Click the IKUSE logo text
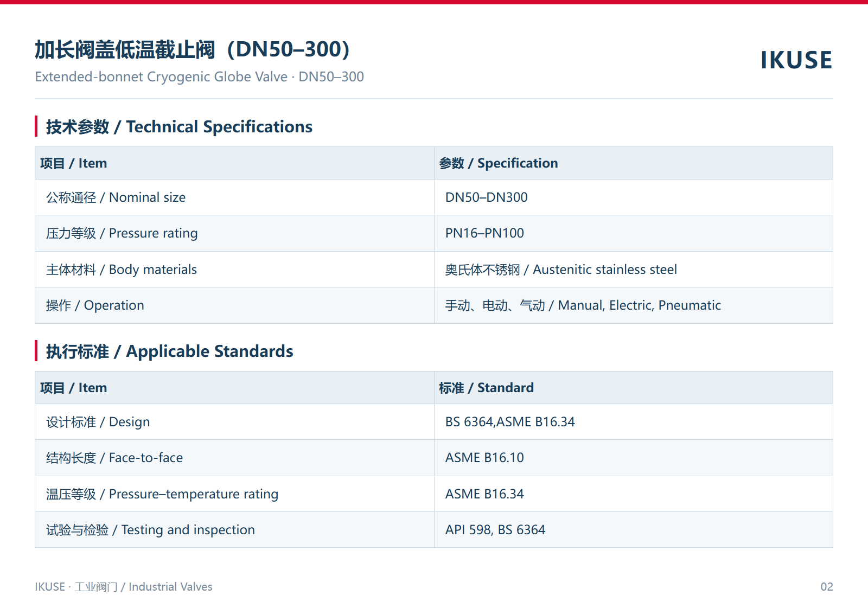 (796, 60)
